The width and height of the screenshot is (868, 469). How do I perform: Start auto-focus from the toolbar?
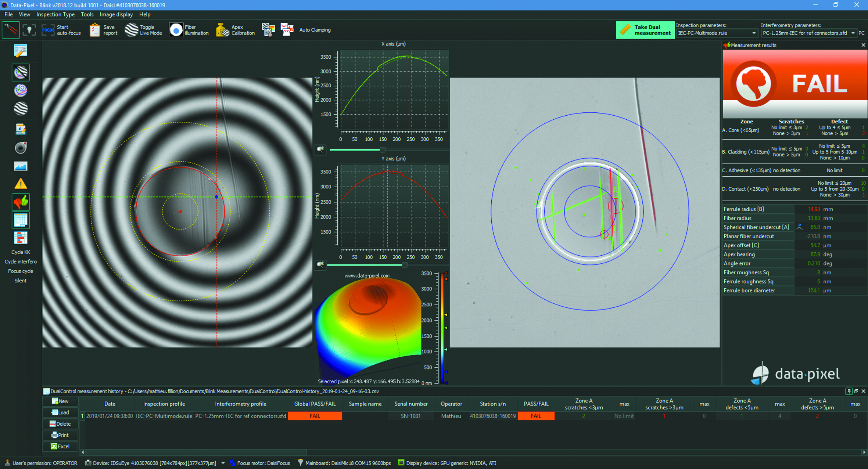pos(61,30)
